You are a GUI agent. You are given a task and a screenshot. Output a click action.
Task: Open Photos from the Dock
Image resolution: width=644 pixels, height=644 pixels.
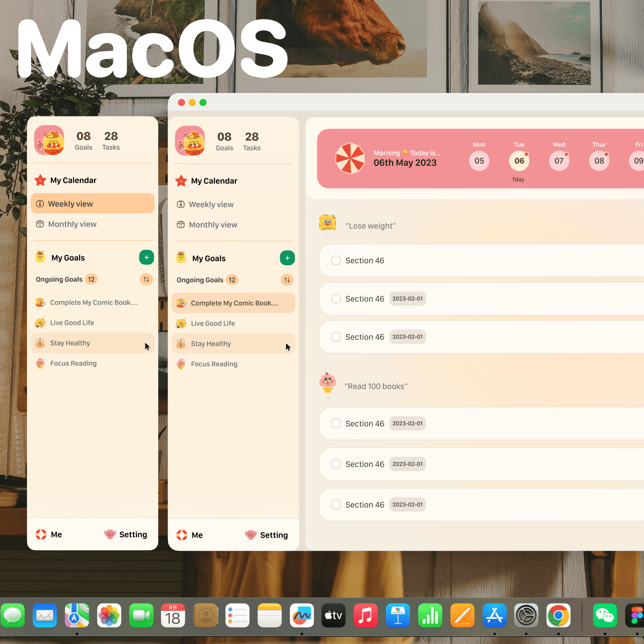(109, 615)
